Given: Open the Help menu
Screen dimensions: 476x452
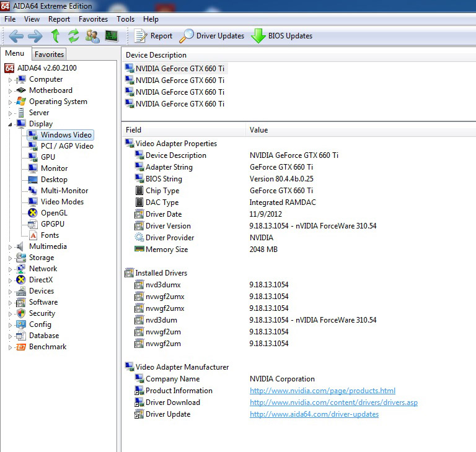Looking at the screenshot, I should [x=151, y=19].
